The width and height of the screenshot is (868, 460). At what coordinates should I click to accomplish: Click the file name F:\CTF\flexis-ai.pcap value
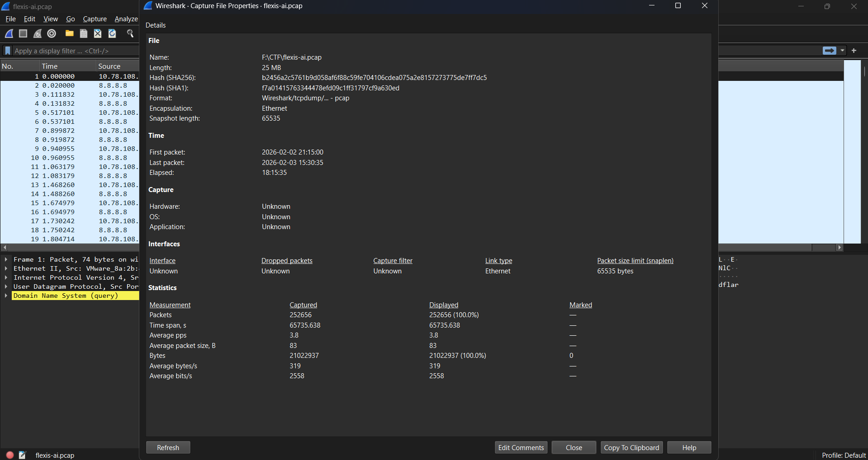tap(291, 57)
